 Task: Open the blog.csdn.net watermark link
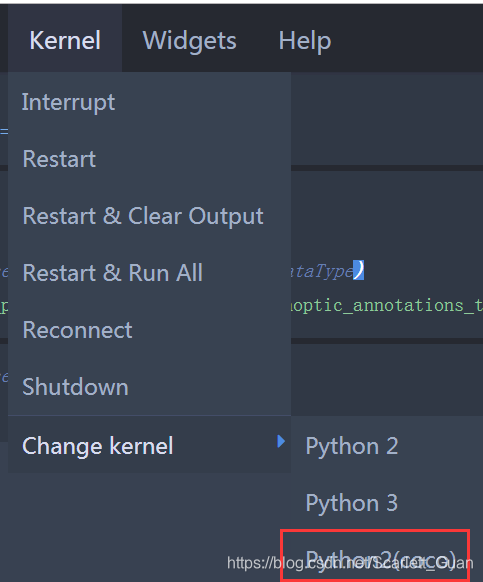[350, 563]
